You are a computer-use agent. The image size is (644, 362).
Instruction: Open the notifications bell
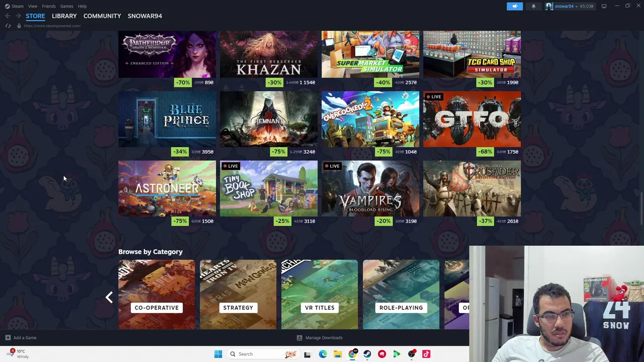tap(533, 6)
